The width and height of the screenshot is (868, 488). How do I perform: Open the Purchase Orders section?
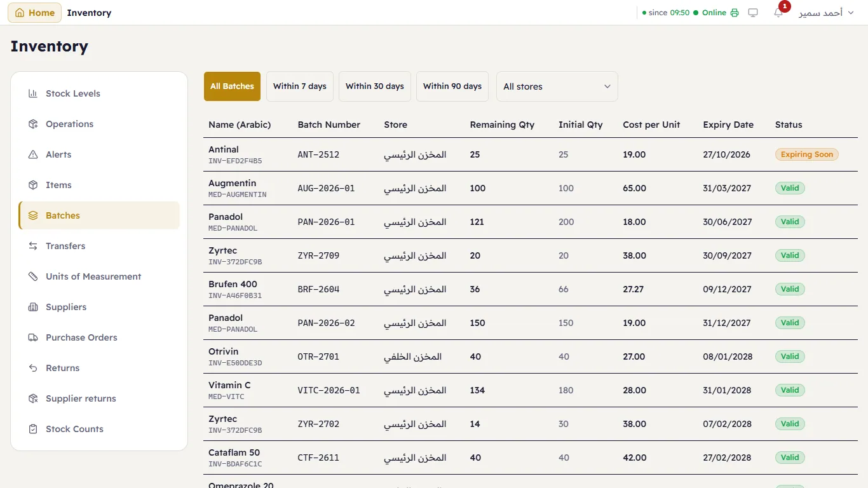pos(99,337)
